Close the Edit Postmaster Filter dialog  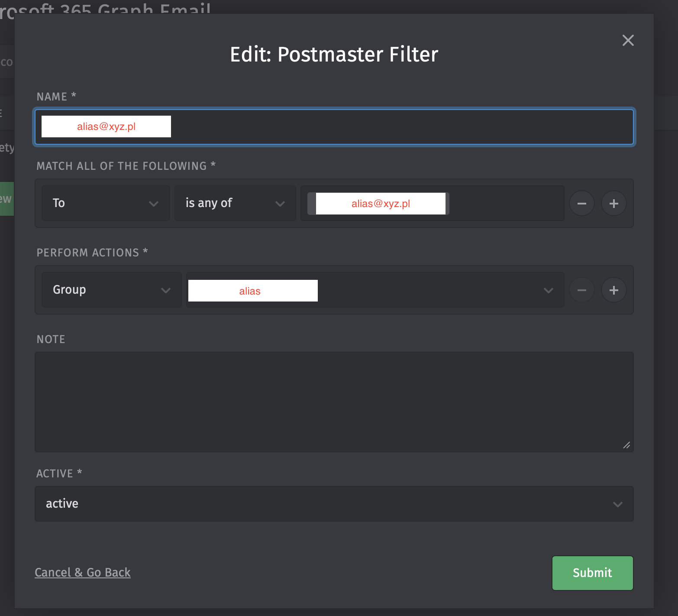628,40
